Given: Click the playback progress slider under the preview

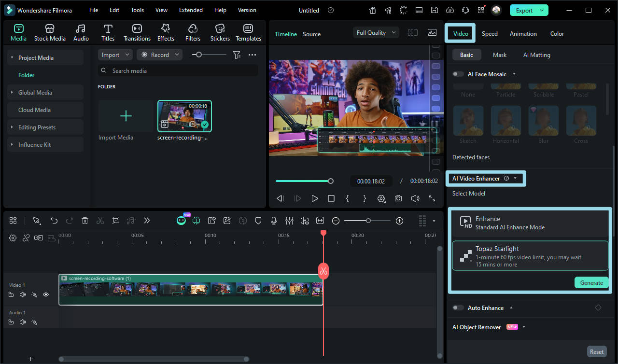Looking at the screenshot, I should (330, 181).
